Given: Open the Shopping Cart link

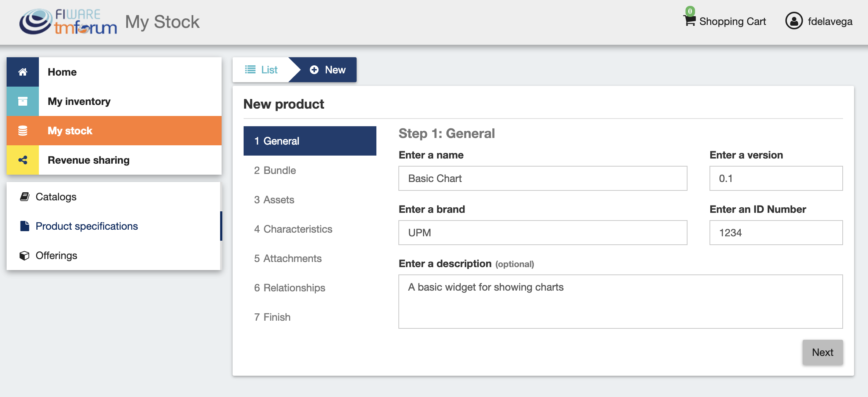Looking at the screenshot, I should pos(733,21).
